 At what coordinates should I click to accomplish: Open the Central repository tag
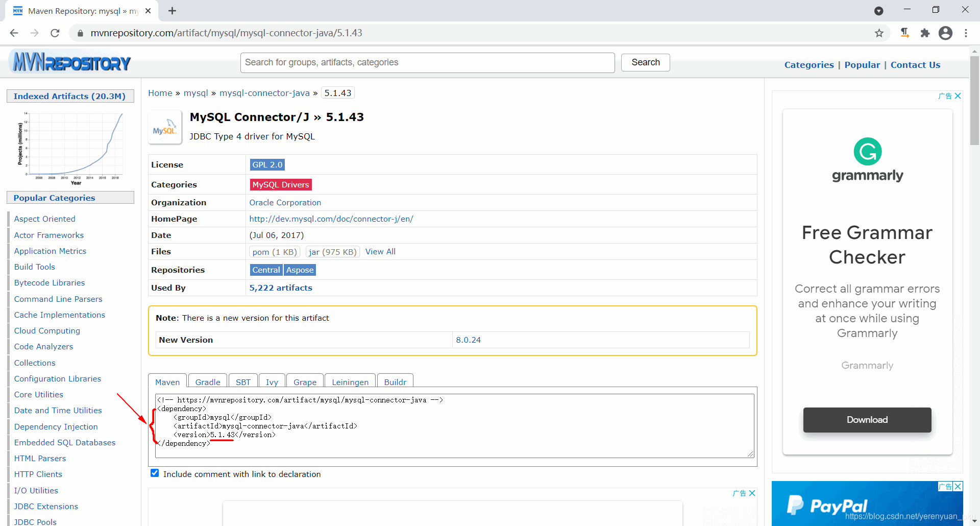tap(266, 270)
